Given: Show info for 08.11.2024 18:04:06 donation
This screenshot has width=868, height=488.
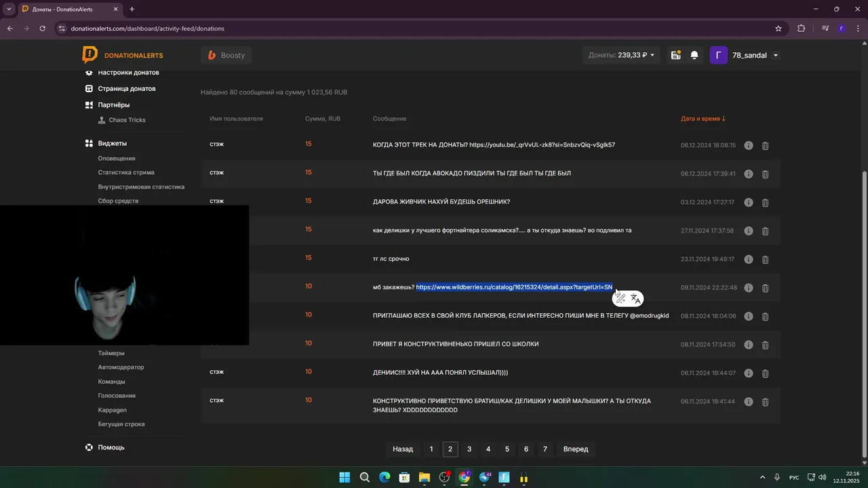Looking at the screenshot, I should pos(749,317).
